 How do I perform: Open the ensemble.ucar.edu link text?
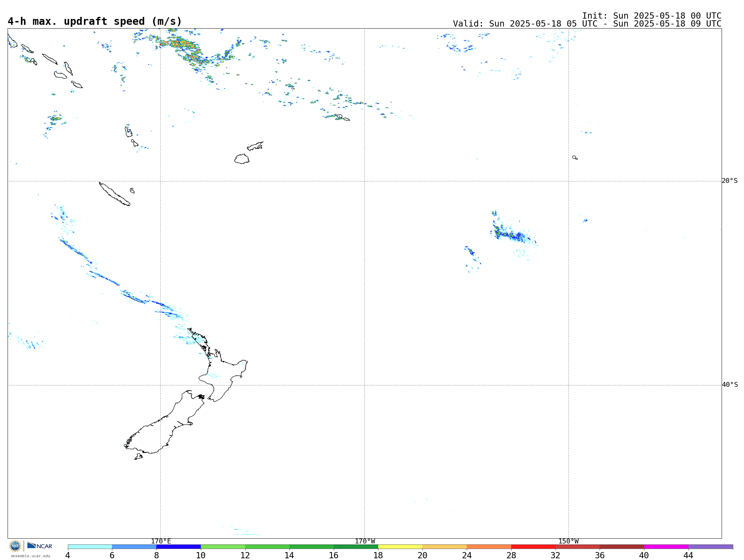[x=31, y=556]
